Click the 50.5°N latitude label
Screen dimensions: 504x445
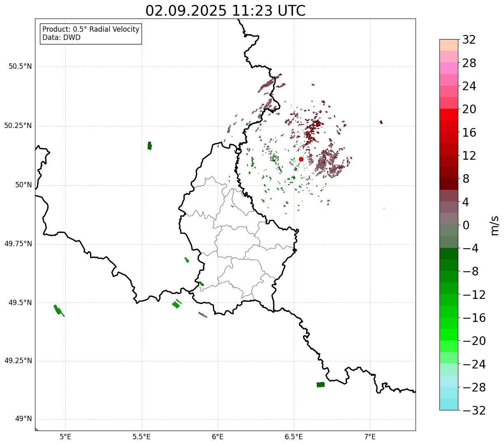tap(20, 67)
